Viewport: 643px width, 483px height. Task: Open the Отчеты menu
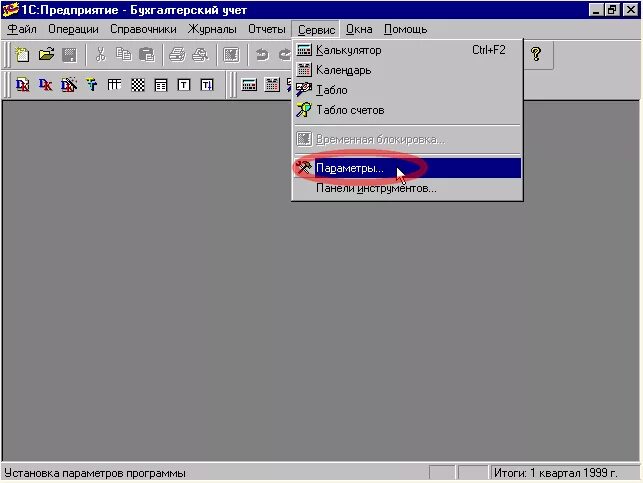tap(267, 30)
